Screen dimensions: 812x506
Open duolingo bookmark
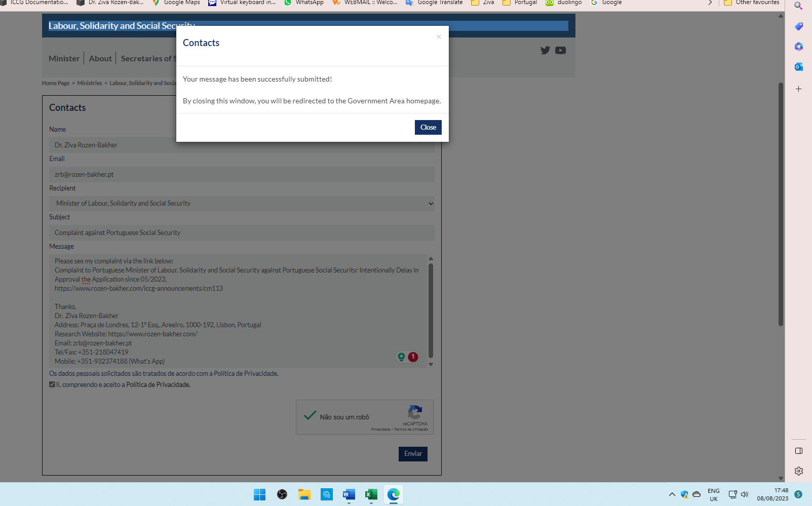564,3
